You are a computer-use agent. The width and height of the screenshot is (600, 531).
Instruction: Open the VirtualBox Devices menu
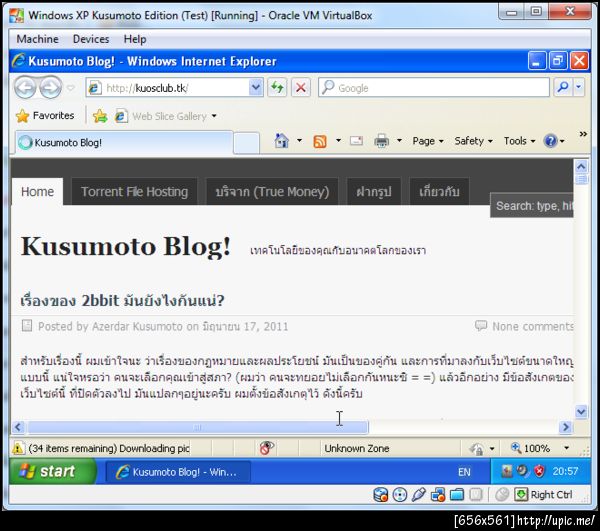tap(91, 39)
